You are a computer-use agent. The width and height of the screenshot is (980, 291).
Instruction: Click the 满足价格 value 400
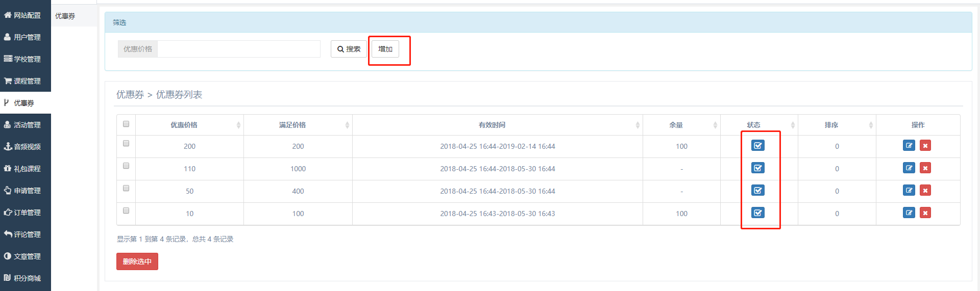click(x=298, y=191)
